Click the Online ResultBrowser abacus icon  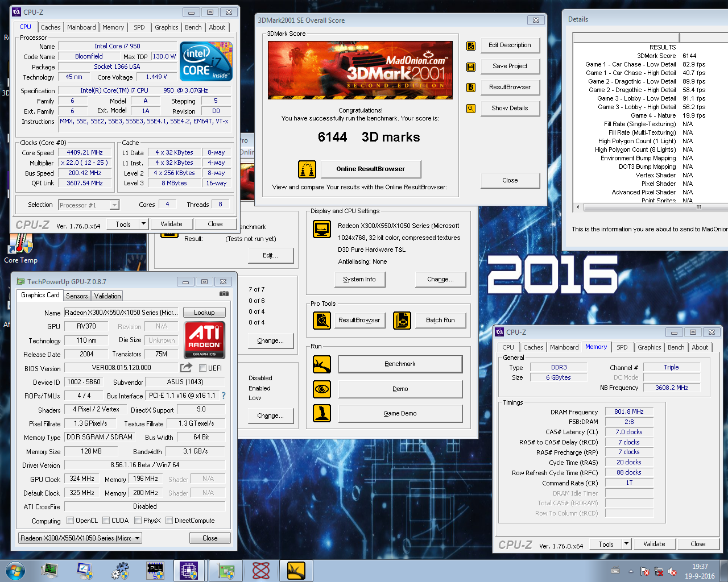(x=307, y=169)
